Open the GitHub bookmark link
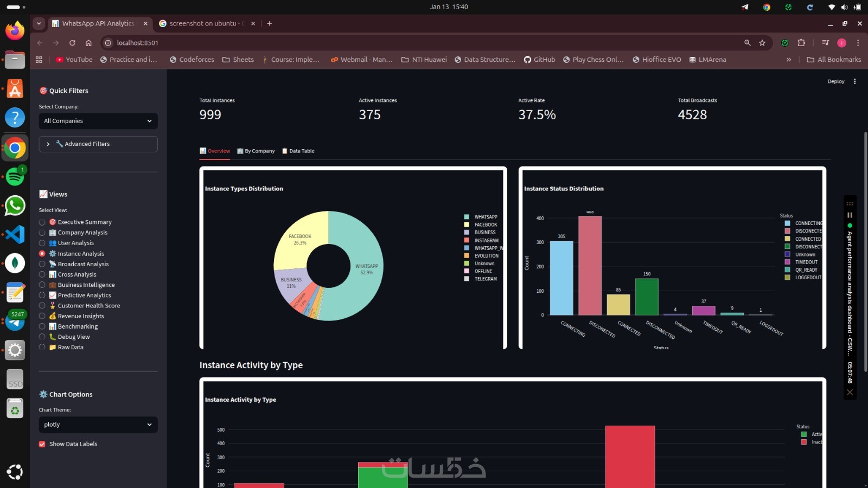 [540, 60]
